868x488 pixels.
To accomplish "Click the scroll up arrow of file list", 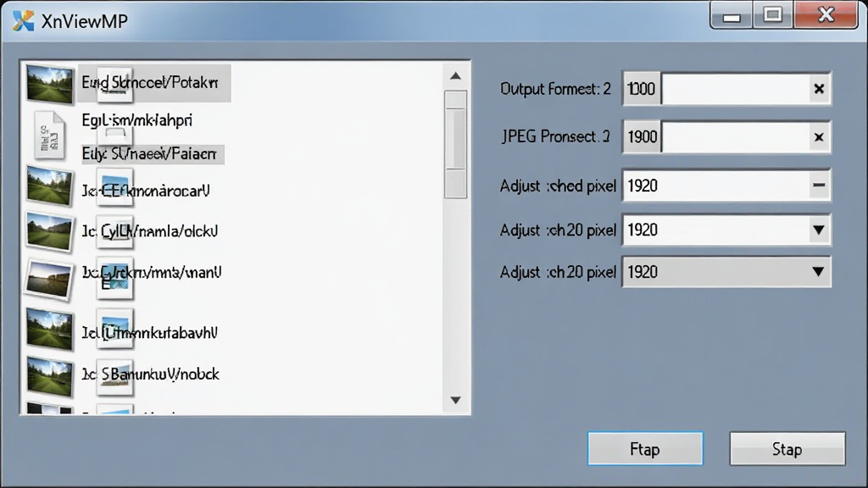I will [x=455, y=75].
